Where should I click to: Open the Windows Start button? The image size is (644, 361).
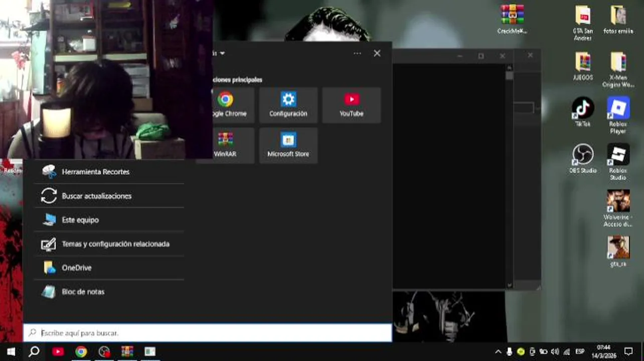click(x=11, y=351)
